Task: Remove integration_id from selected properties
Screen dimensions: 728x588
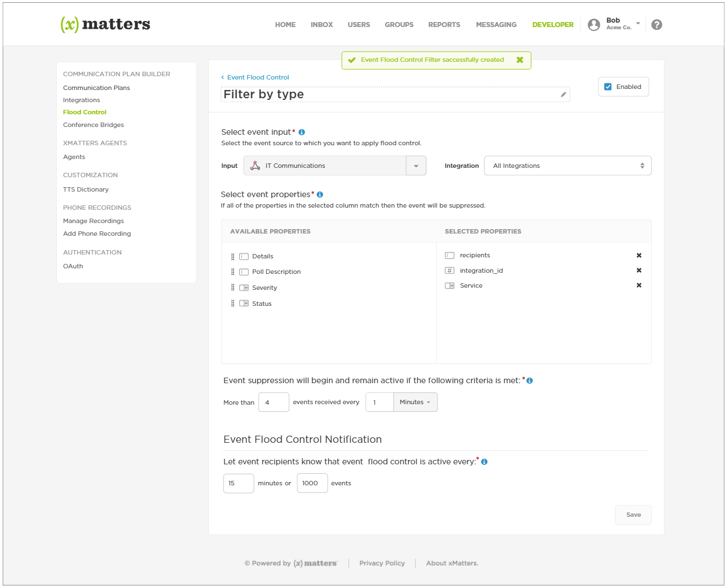Action: [639, 270]
